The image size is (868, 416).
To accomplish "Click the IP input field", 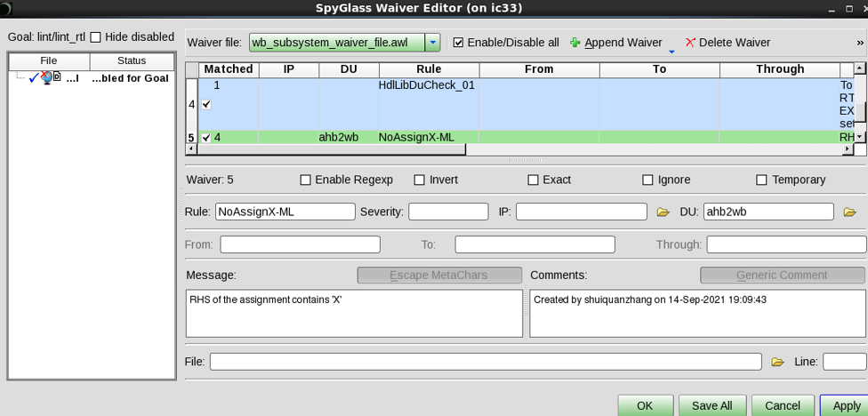I will pyautogui.click(x=582, y=212).
